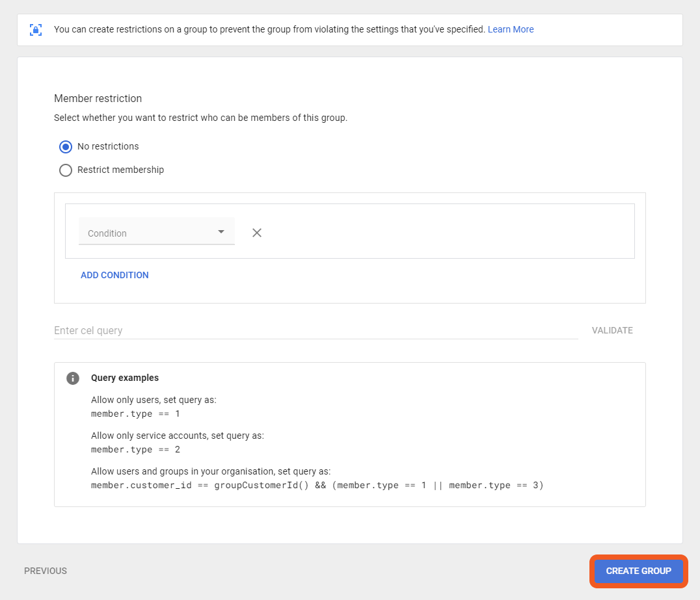The image size is (700, 600).
Task: Click the Member restriction heading
Action: click(98, 99)
